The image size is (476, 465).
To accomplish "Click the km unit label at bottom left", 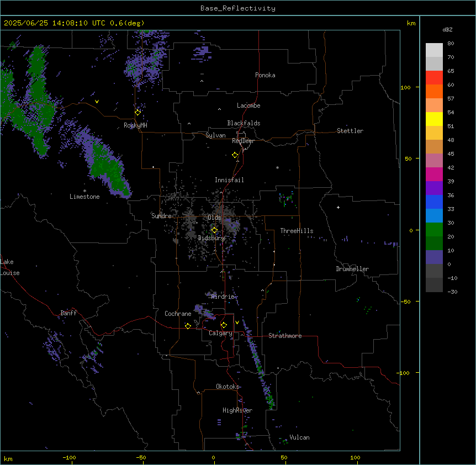I will point(8,459).
